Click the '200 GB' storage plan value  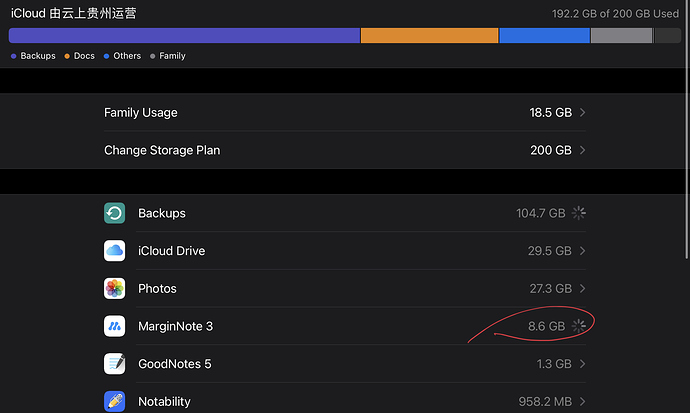pos(551,150)
